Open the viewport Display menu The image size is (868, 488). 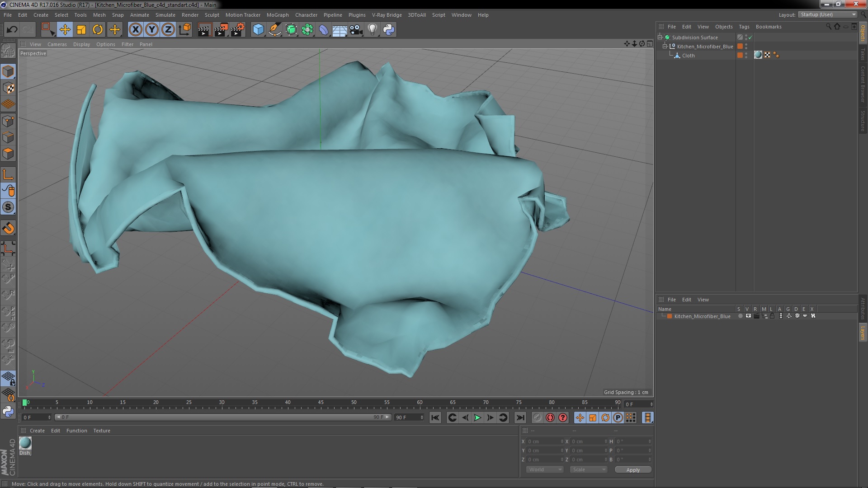pos(81,44)
